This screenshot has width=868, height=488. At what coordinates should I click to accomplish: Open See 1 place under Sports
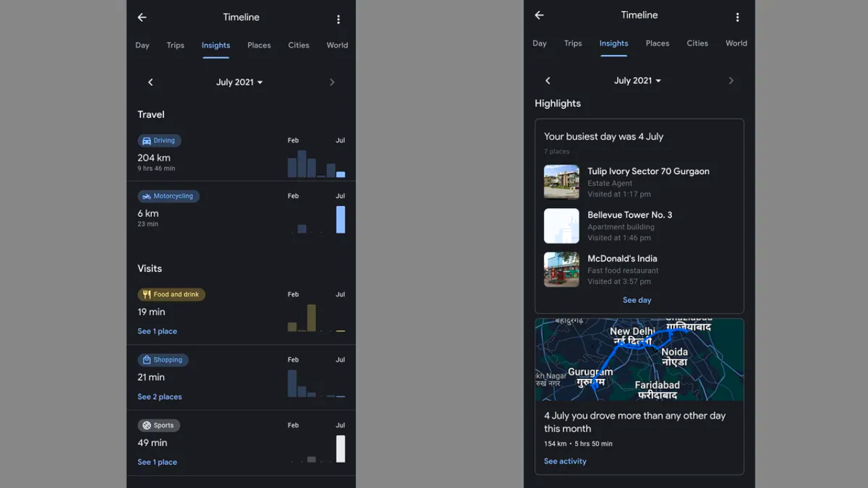click(x=157, y=462)
